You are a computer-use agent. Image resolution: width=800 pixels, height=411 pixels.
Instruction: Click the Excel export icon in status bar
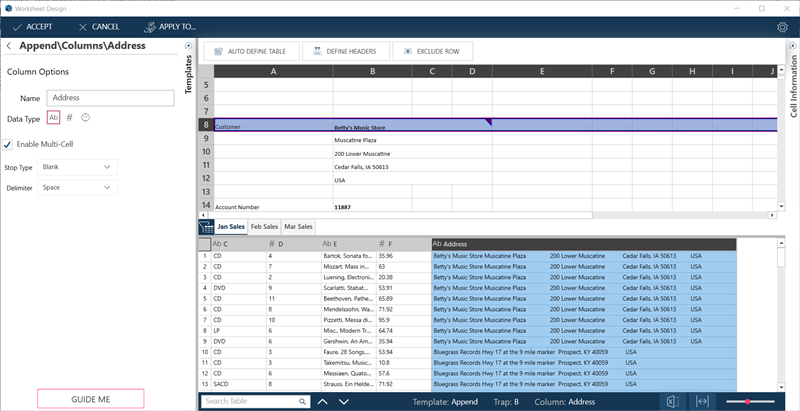pyautogui.click(x=673, y=401)
